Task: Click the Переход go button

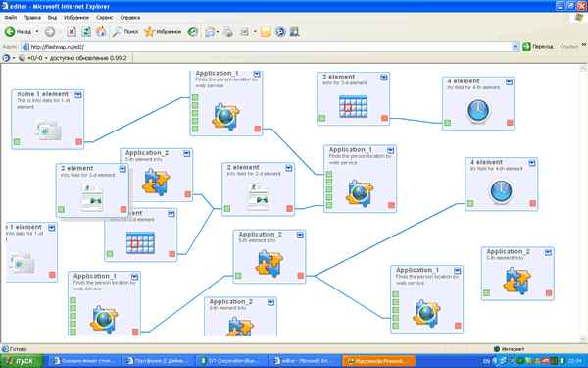Action: tap(538, 46)
